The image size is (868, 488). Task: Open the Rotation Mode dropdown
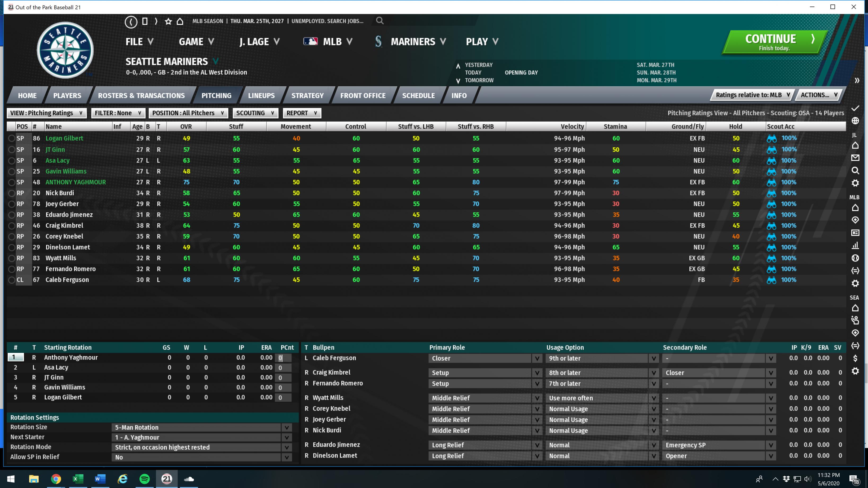click(201, 447)
